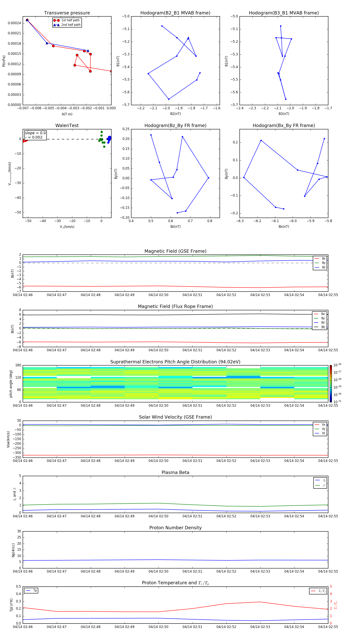Image resolution: width=351 pixels, height=644 pixels.
Task: Click the "Magnetic Field (GSE Frame)" title
Action: 175,251
